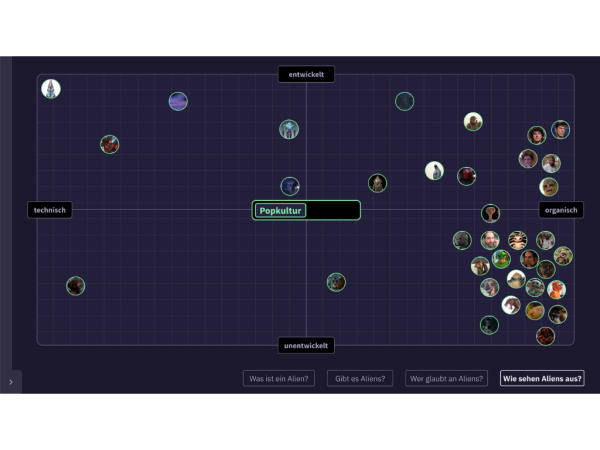This screenshot has height=450, width=600.
Task: Click the 'entwickelt' axis label
Action: [x=306, y=74]
